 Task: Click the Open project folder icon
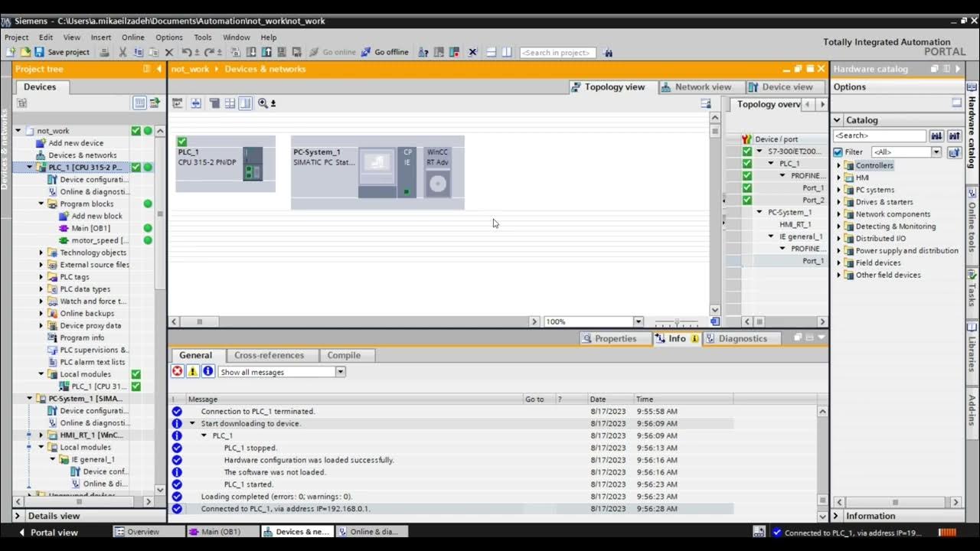coord(24,52)
